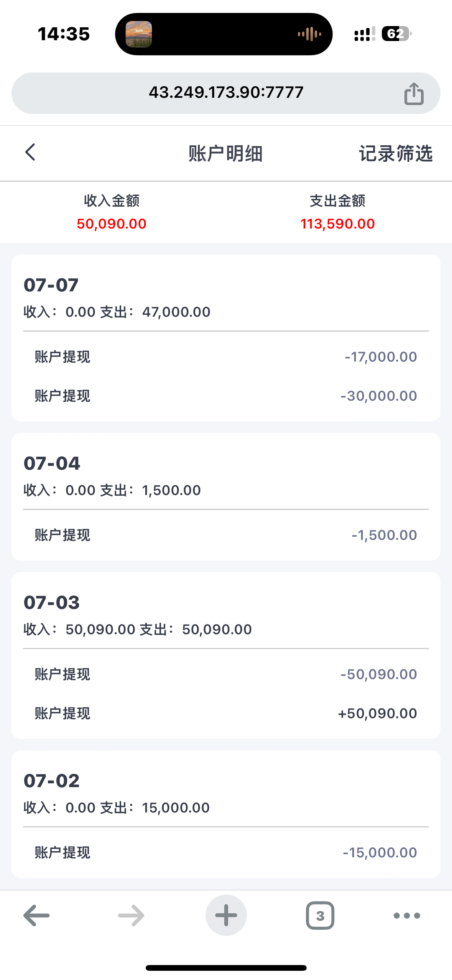Tap the now-playing album thumbnail

(x=139, y=34)
